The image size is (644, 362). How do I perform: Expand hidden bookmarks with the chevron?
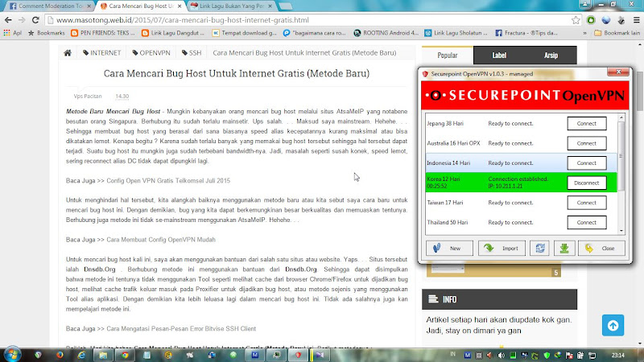coord(584,33)
